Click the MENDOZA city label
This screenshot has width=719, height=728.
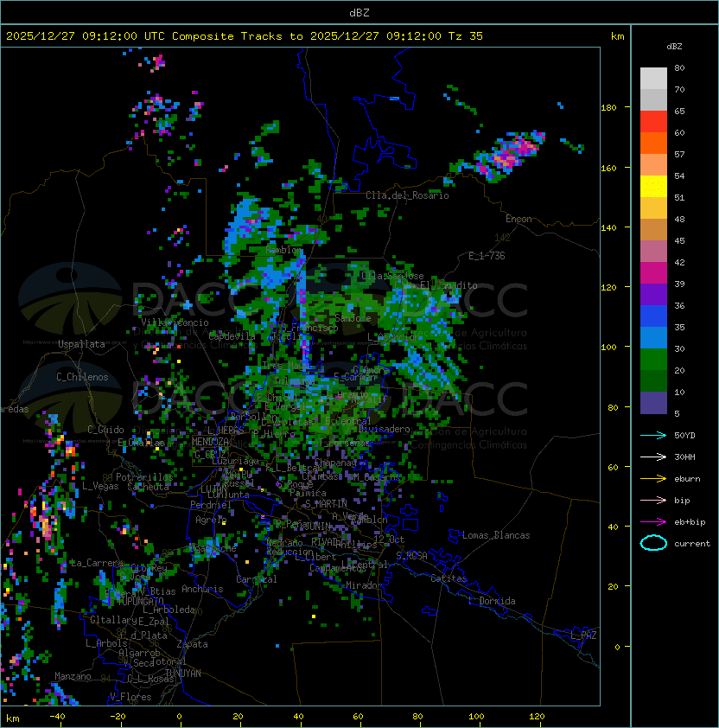click(x=210, y=442)
